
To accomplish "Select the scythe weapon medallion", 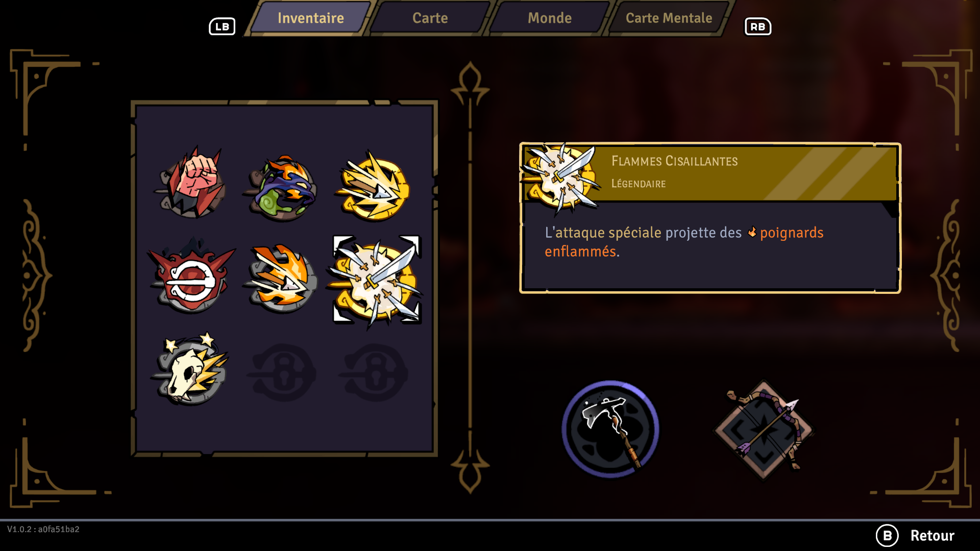I will [x=610, y=429].
